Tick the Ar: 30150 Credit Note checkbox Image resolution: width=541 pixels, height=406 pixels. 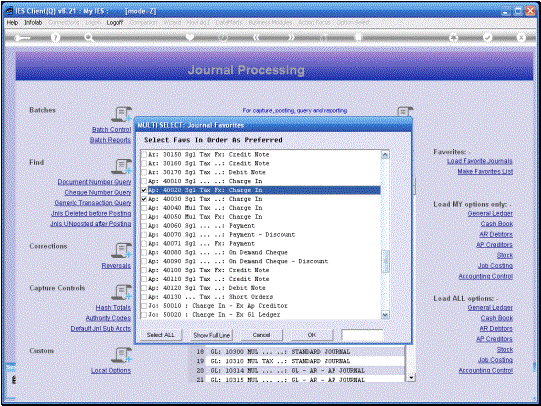144,155
